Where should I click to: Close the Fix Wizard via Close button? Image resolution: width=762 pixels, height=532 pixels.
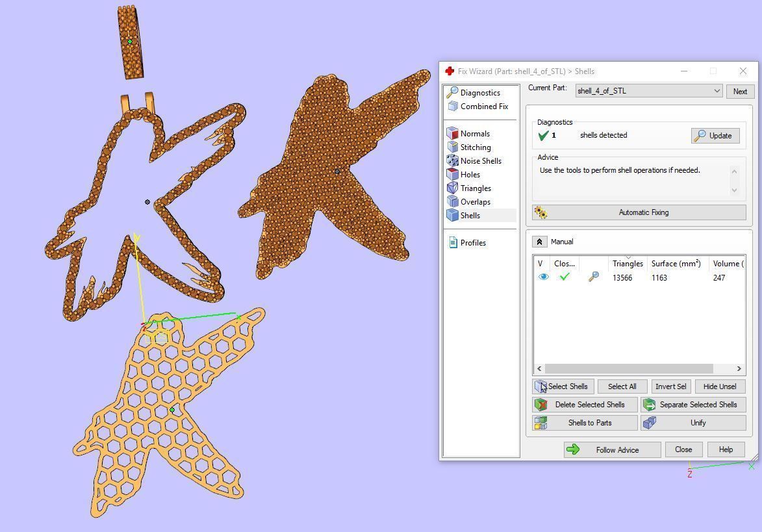tap(683, 450)
